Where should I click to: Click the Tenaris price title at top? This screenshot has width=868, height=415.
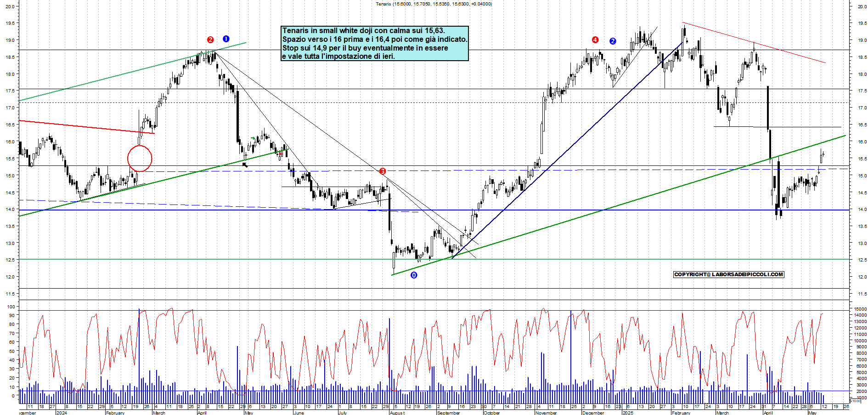434,4
